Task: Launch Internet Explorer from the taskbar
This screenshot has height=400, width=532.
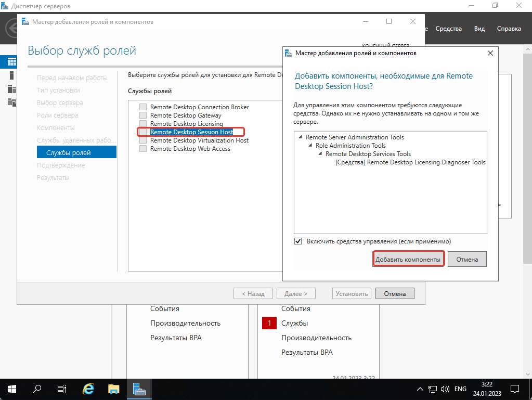Action: point(88,389)
